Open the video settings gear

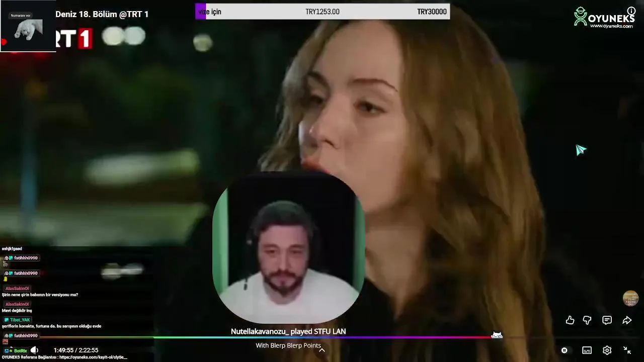[x=607, y=350]
